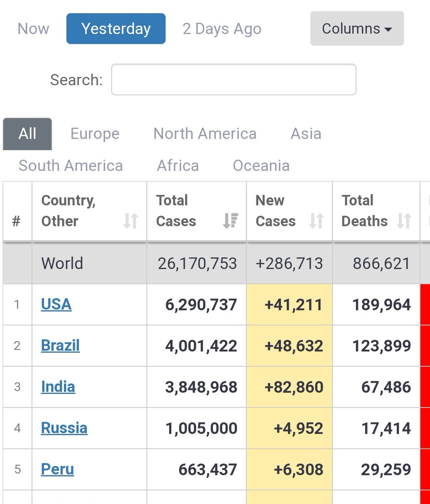Show data from 2 Days Ago
430x504 pixels.
pyautogui.click(x=222, y=28)
